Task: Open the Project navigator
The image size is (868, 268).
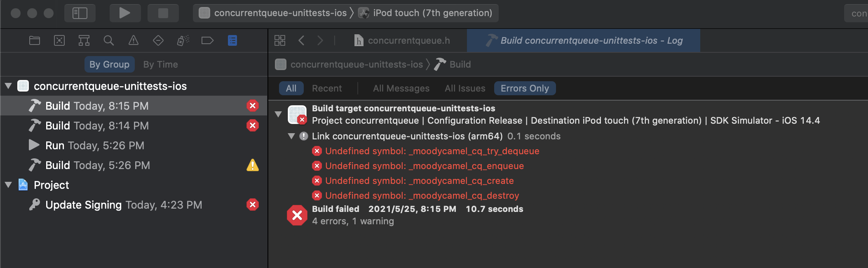Action: click(x=35, y=40)
